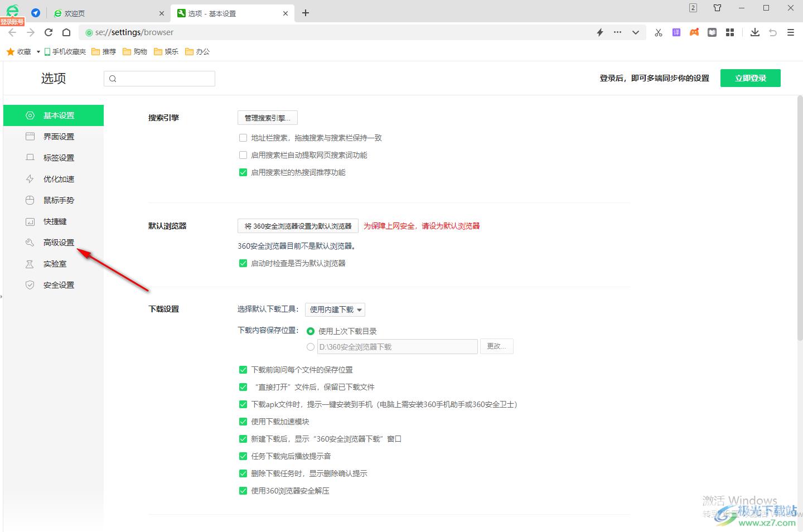Expand the address bar dropdown chevron

tap(635, 32)
